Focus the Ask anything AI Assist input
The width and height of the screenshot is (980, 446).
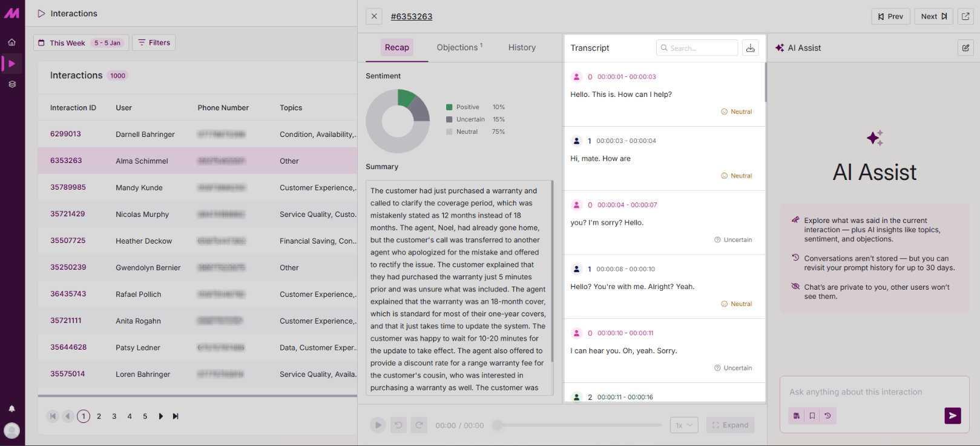(874, 392)
